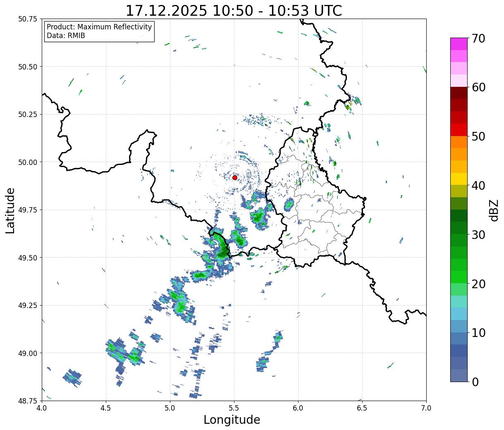Screen dimensions: 504x430
Task: Click the 'dBZ' colorbar label
Action: [x=494, y=210]
